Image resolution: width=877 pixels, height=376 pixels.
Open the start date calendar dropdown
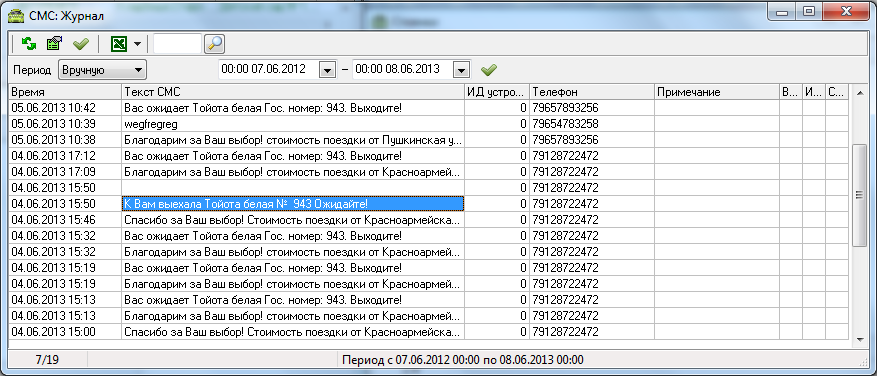[327, 70]
